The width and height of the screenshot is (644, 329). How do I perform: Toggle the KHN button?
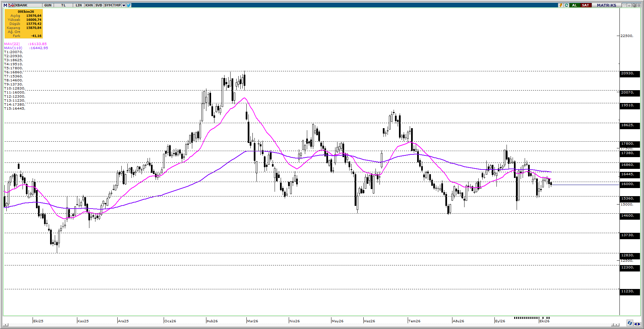coord(89,5)
